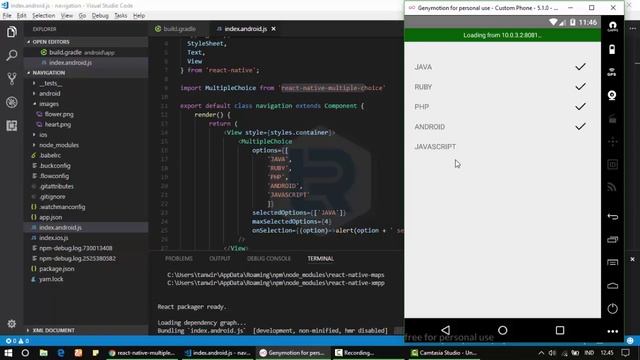Close the index.android.js editor tab
Viewport: 640px width, 360px height.
pyautogui.click(x=273, y=29)
